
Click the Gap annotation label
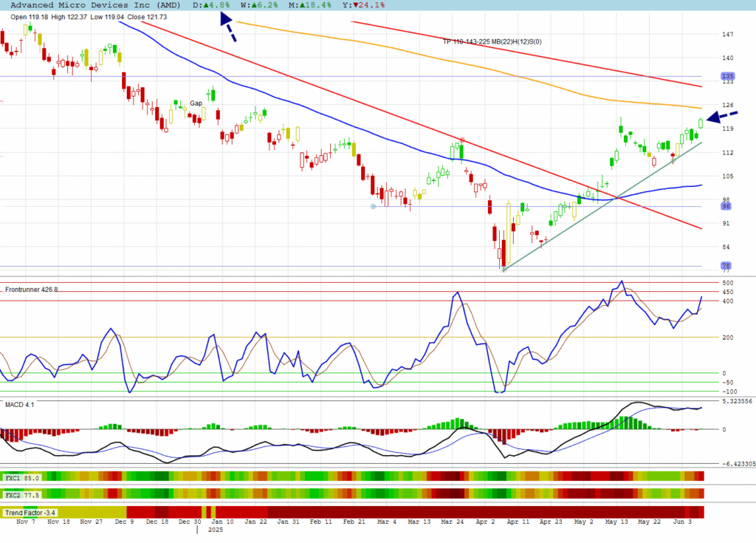click(196, 103)
